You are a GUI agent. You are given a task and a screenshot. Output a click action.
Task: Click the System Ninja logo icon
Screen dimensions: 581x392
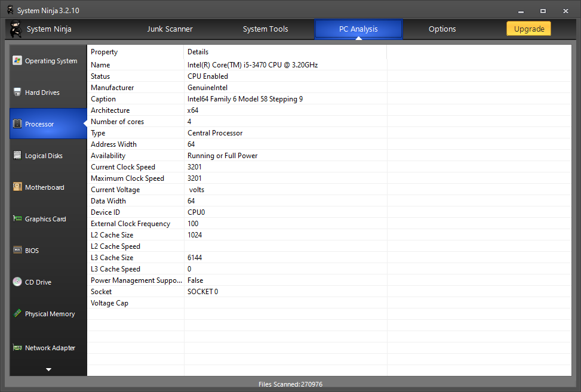[16, 29]
